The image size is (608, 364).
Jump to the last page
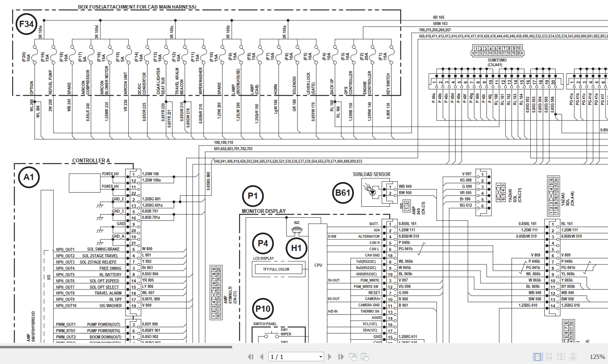340,357
